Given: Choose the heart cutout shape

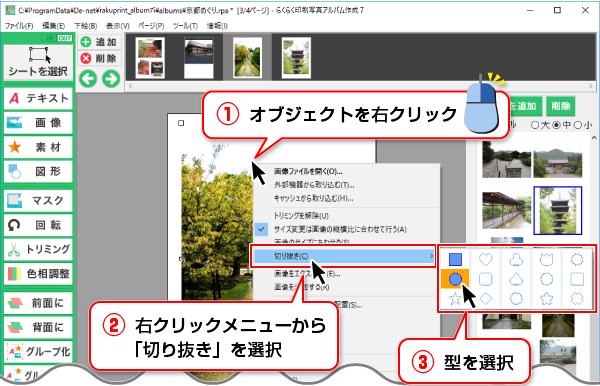Looking at the screenshot, I should (x=486, y=259).
